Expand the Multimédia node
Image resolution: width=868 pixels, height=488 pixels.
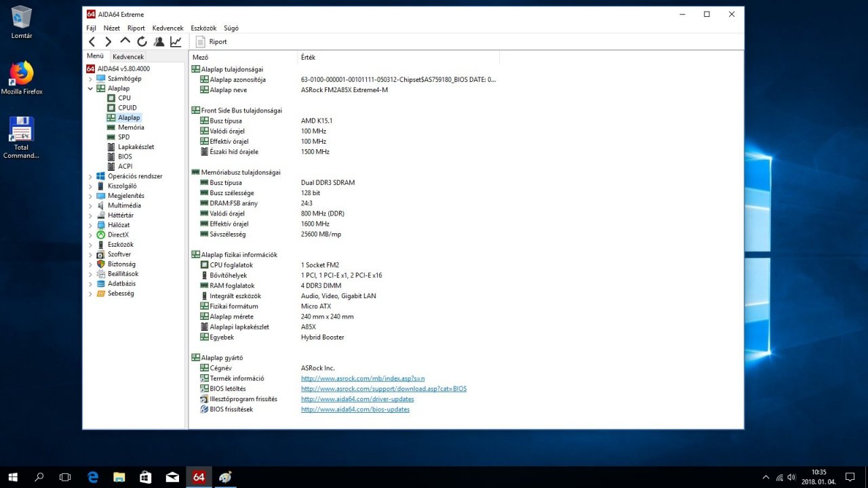[90, 205]
